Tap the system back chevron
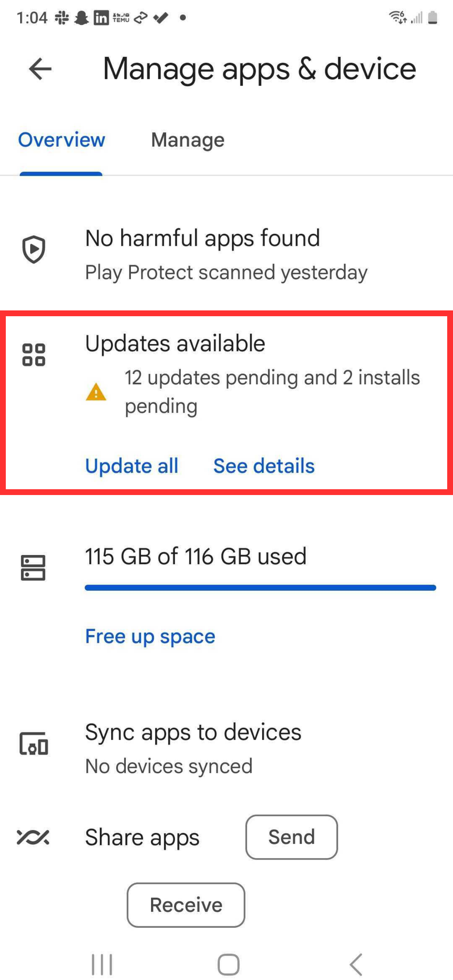Screen dimensions: 453x980 tap(356, 964)
